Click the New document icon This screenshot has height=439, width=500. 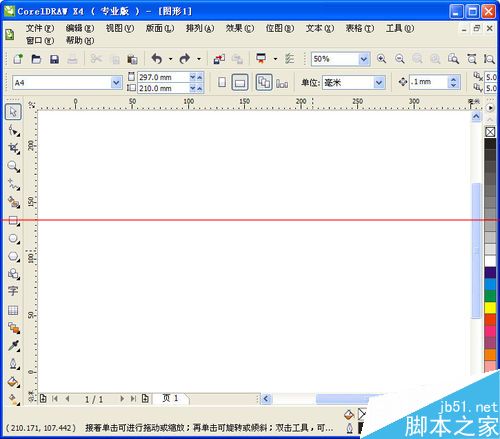coord(18,59)
